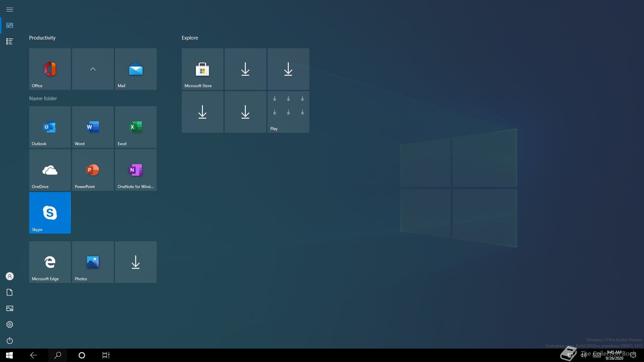
Task: Click the Windows Start button
Action: (9, 355)
